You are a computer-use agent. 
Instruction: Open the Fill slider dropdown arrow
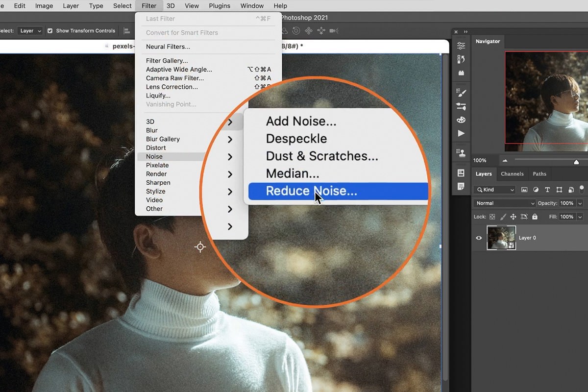coord(580,217)
